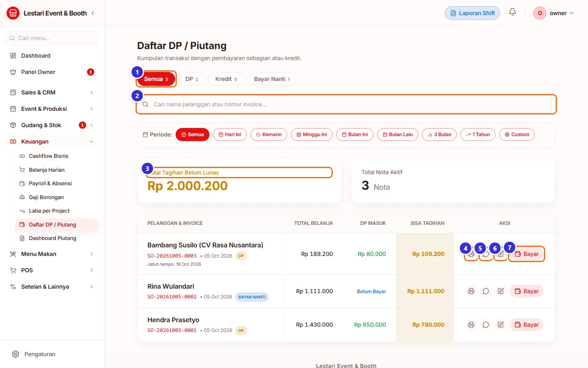Viewport: 588px width, 368px height.
Task: Expand the Sales & CRM menu
Action: pos(52,92)
